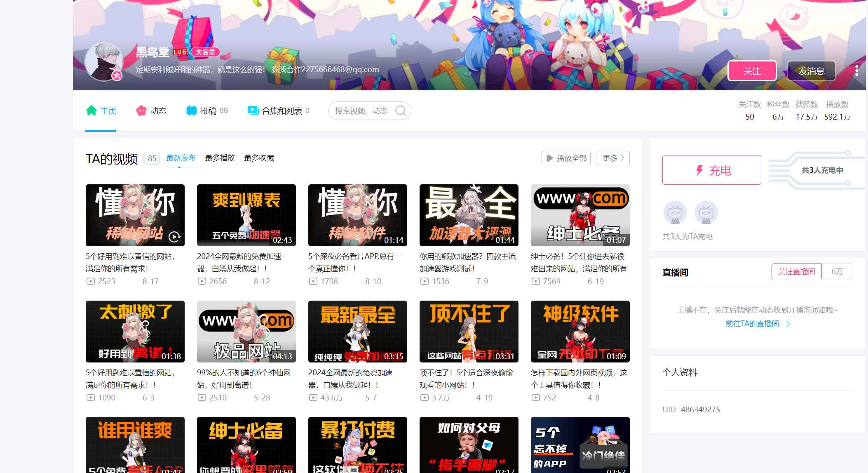Screen dimensions: 868x473
Task: Click the watch-later icon on the first video
Action: (174, 237)
